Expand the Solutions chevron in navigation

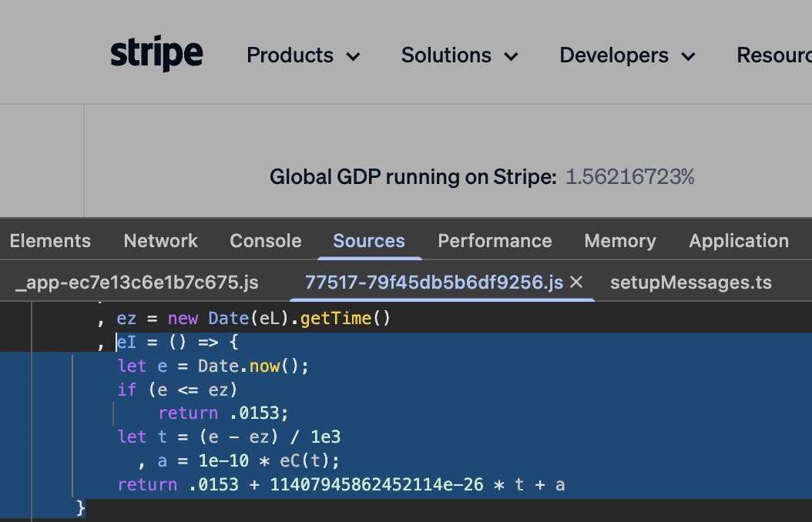(x=511, y=56)
